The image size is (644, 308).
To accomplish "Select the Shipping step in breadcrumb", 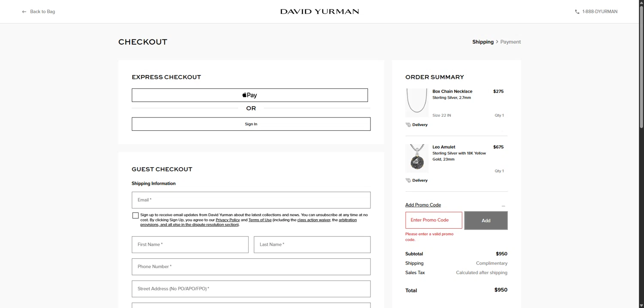I will point(483,42).
